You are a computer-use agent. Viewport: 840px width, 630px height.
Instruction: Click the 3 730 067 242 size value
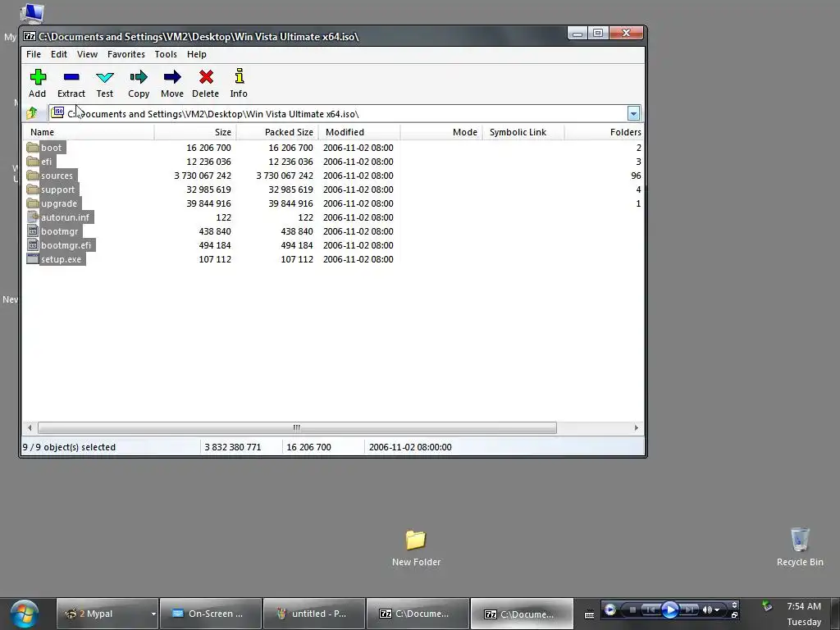203,176
